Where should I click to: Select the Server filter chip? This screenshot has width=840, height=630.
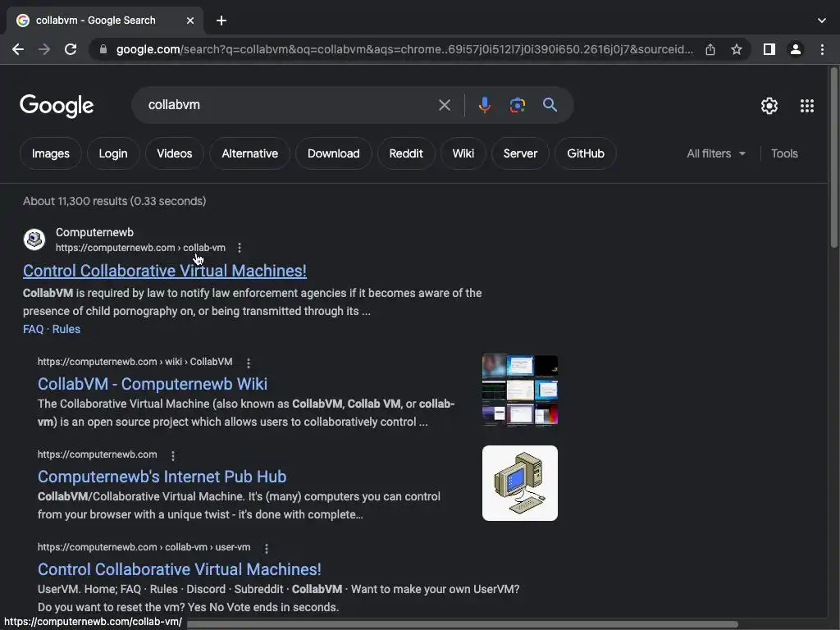[520, 153]
